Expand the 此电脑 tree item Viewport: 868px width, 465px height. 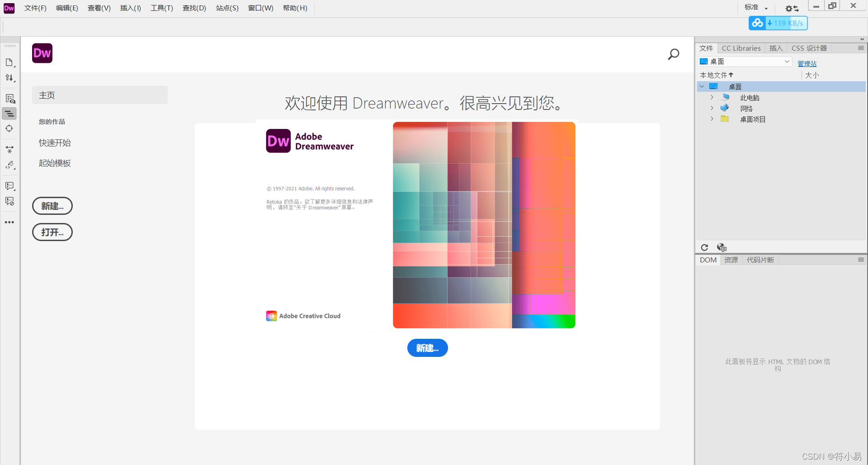[712, 97]
